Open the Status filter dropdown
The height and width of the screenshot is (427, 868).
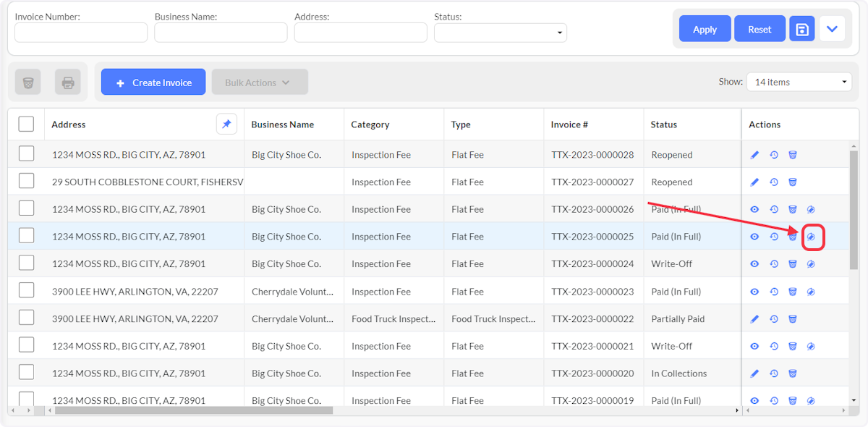coord(501,33)
